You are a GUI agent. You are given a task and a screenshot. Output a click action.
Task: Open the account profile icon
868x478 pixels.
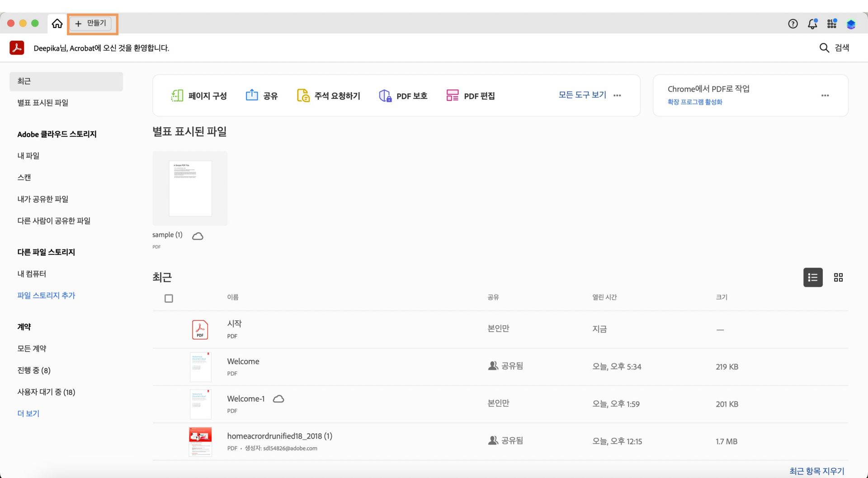point(851,24)
